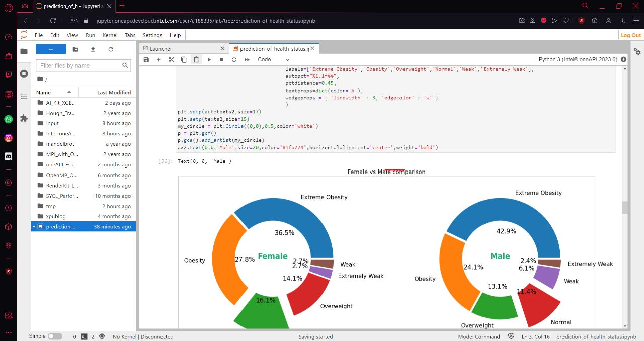Click No Kernel status bar text
Image resolution: width=644 pixels, height=341 pixels.
coord(143,337)
